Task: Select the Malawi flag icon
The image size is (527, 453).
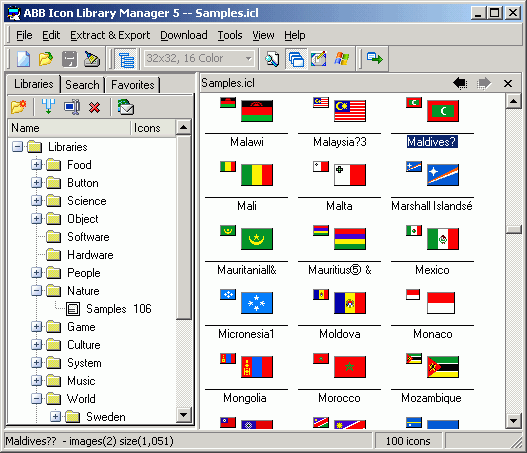Action: pyautogui.click(x=257, y=111)
